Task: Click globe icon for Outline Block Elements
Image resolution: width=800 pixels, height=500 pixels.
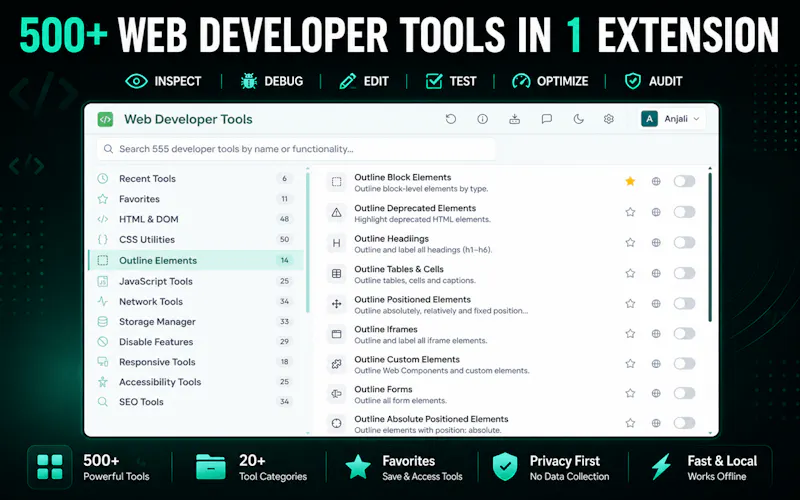Action: click(x=656, y=181)
